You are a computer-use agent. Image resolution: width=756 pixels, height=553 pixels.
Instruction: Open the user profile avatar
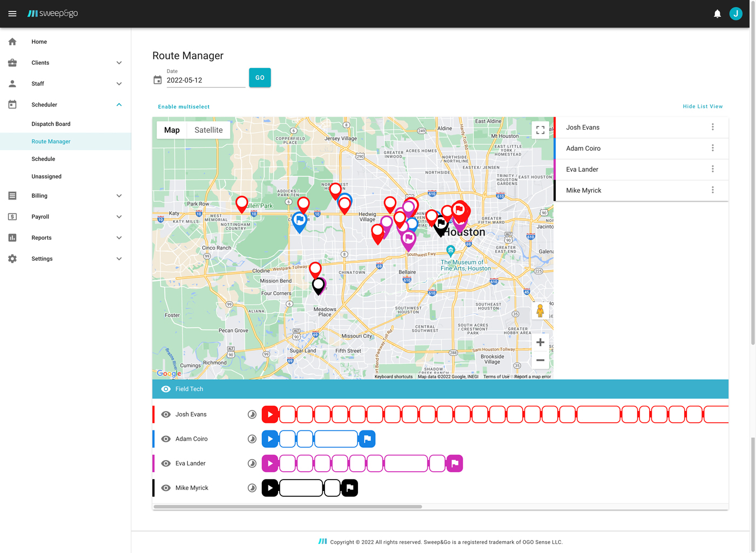(735, 14)
